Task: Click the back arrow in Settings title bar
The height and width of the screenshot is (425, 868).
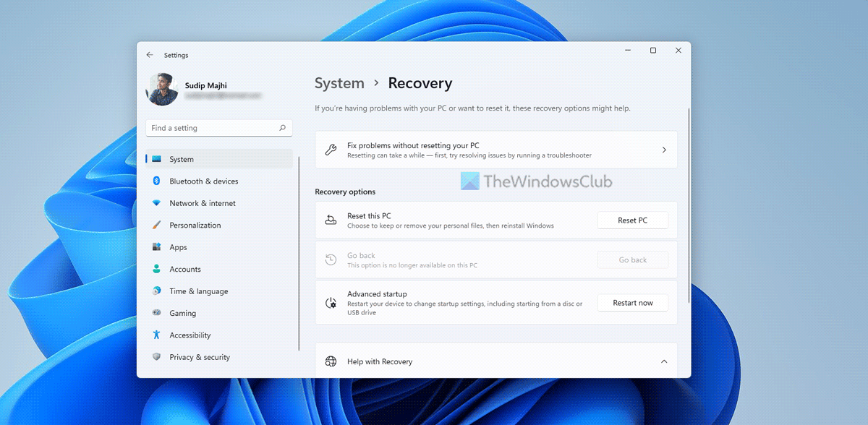Action: pos(150,55)
